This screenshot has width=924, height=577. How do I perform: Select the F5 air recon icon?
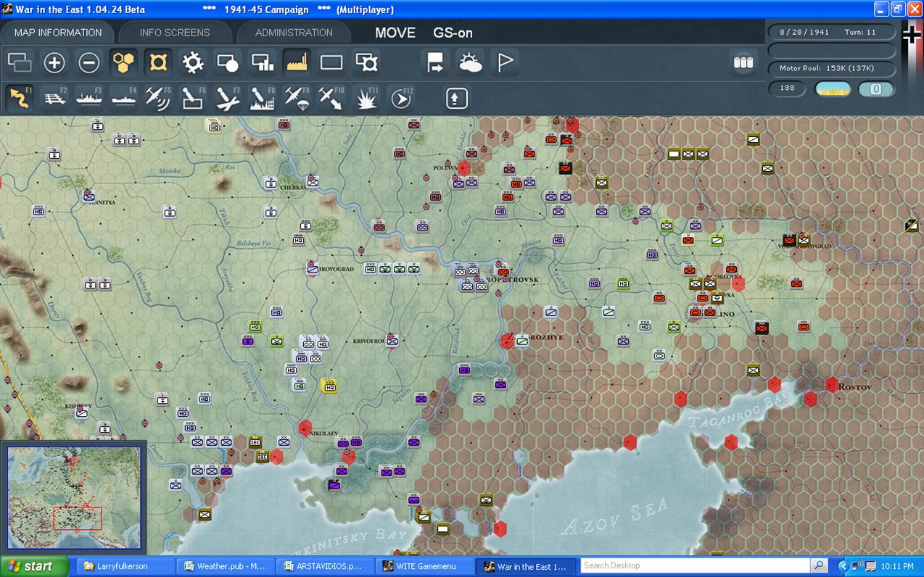click(x=158, y=98)
